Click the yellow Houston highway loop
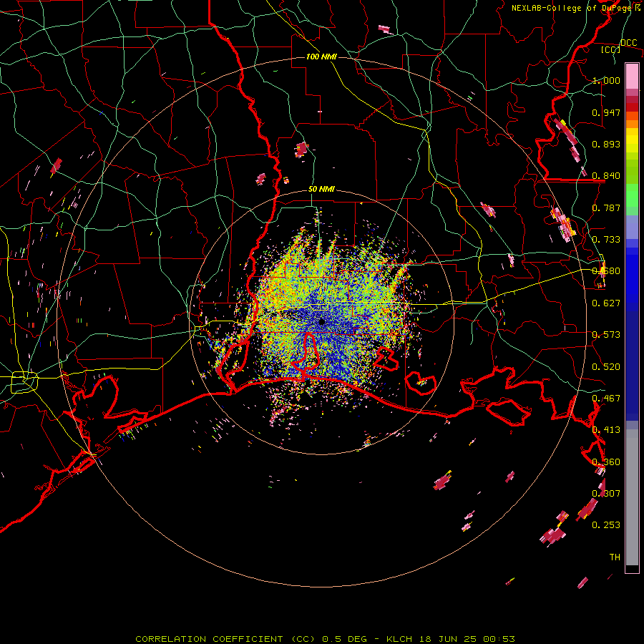Image resolution: width=644 pixels, height=644 pixels. point(24,382)
